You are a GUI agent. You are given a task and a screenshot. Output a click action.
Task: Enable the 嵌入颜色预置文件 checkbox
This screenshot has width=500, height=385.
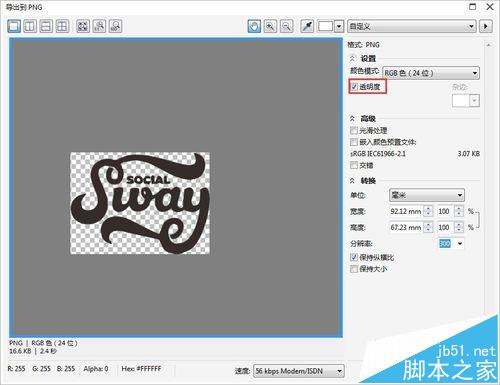354,142
